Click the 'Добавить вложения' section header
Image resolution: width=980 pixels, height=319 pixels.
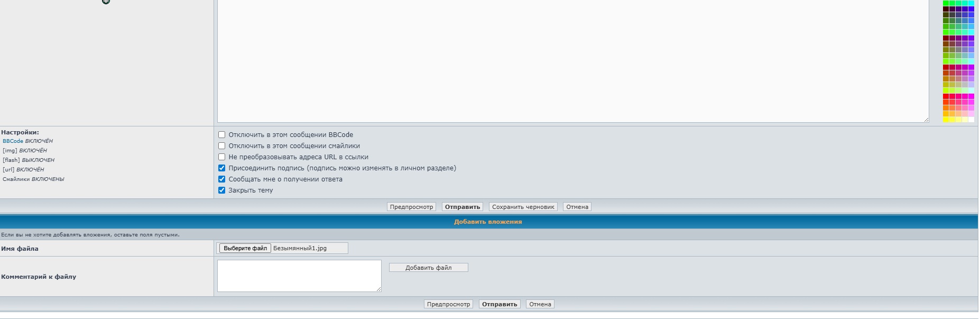487,222
